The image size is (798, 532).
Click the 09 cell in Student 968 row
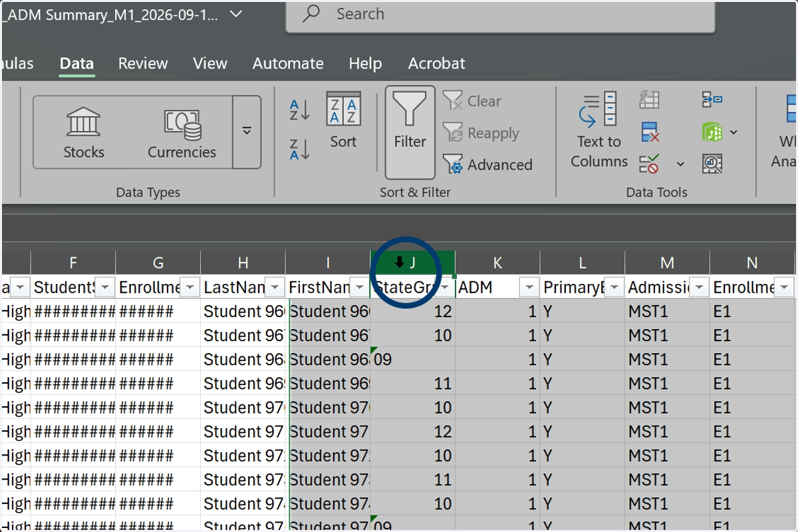(x=412, y=360)
